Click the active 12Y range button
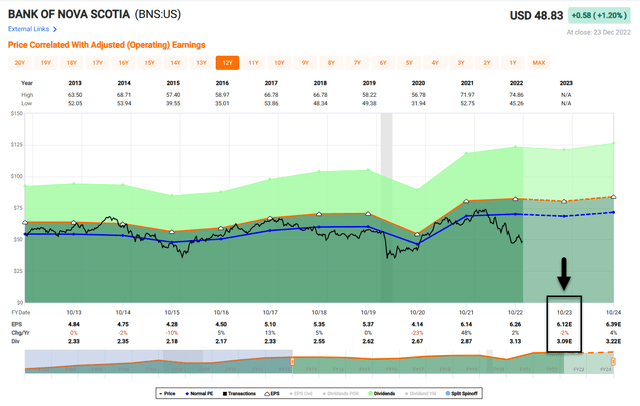The height and width of the screenshot is (406, 640). click(227, 63)
